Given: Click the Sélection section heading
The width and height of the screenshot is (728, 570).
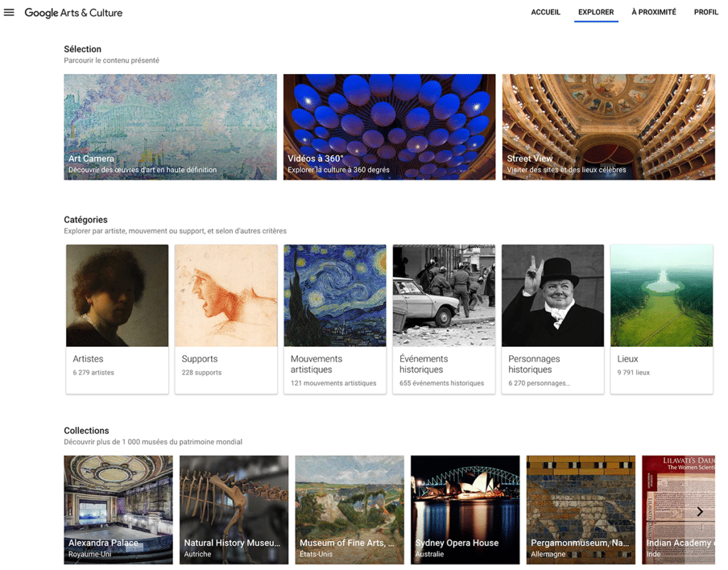Looking at the screenshot, I should [x=82, y=49].
